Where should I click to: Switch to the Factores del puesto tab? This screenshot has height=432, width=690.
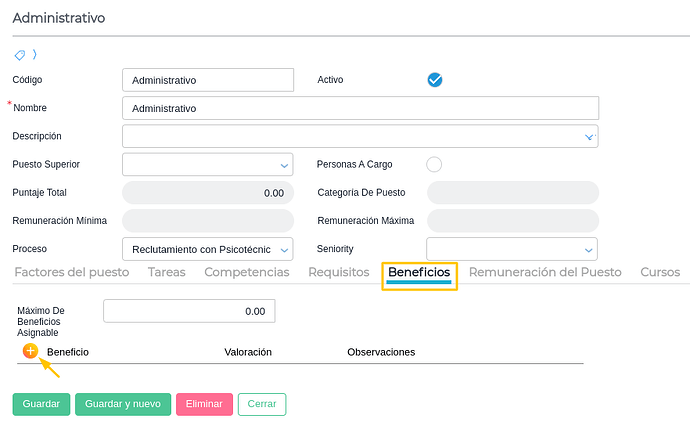(71, 272)
